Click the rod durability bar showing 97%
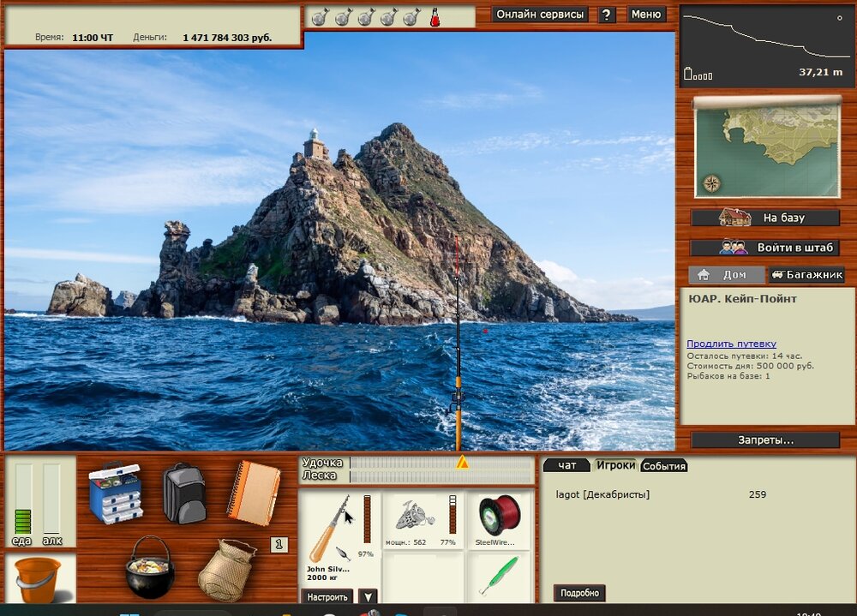This screenshot has width=857, height=616. (368, 519)
